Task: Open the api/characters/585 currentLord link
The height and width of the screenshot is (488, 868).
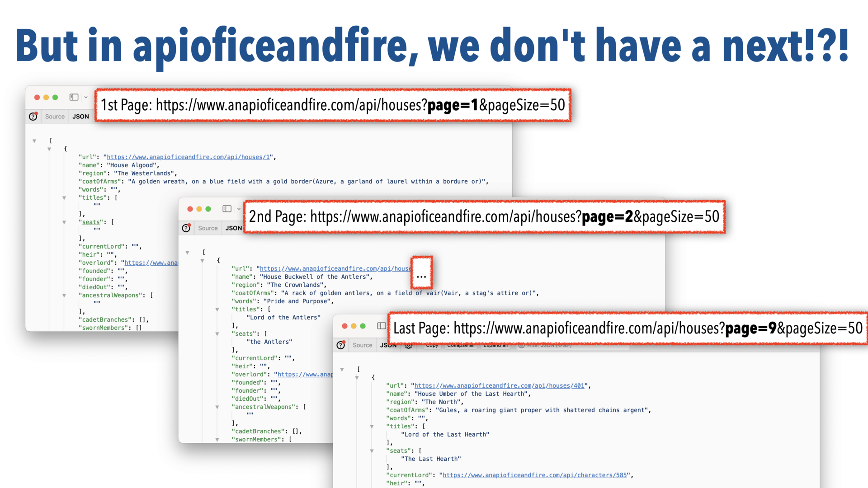Action: pyautogui.click(x=535, y=475)
